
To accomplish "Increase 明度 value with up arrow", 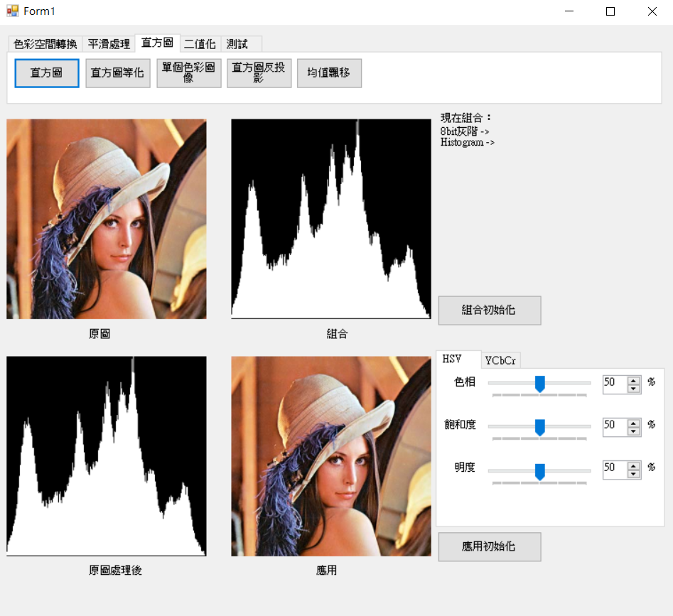I will pyautogui.click(x=633, y=466).
